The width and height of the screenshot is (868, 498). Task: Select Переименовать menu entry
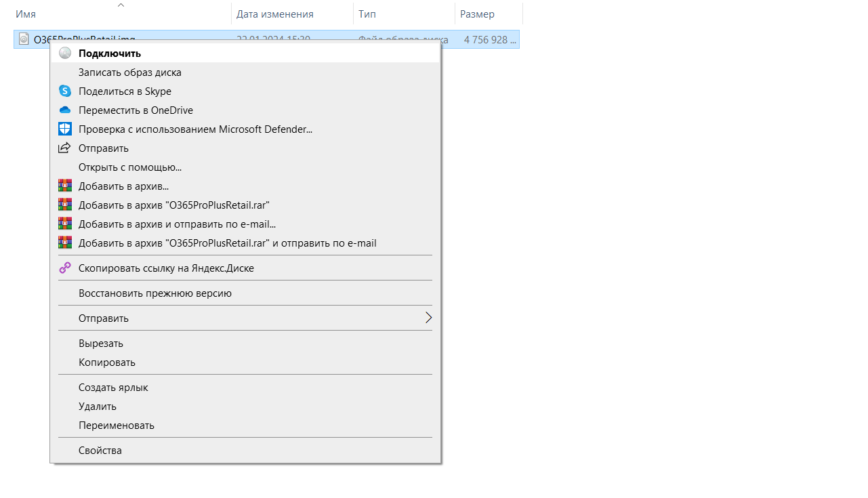(117, 426)
